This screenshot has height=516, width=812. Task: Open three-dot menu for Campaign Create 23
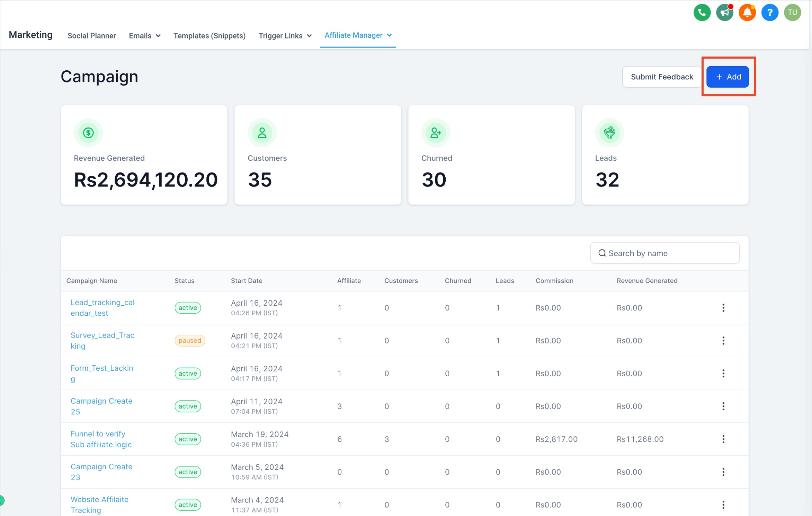[x=723, y=472]
